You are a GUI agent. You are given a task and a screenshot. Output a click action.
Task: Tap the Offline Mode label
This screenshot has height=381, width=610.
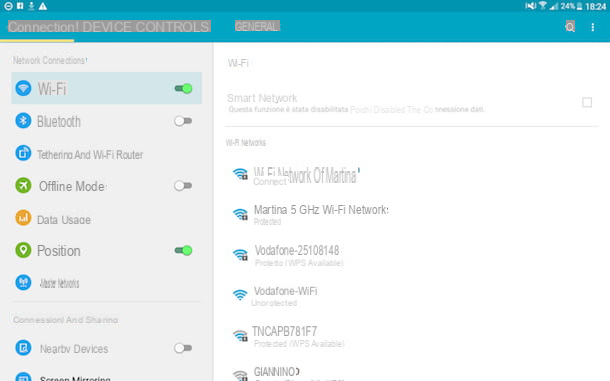click(x=72, y=186)
